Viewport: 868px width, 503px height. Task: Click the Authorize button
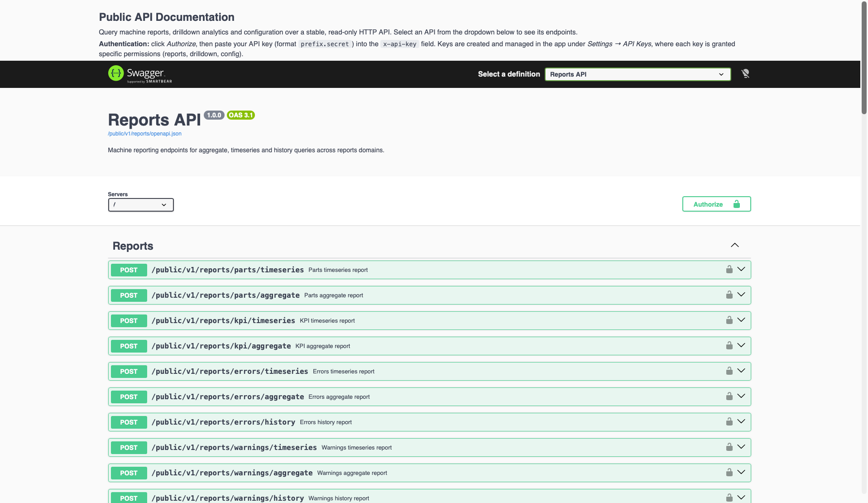tap(716, 204)
